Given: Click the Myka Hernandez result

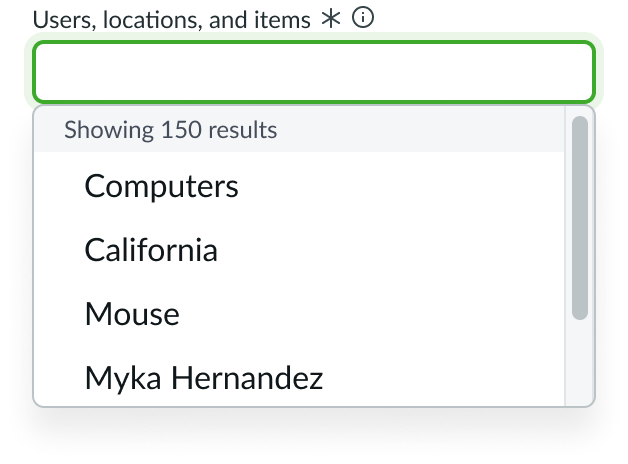Looking at the screenshot, I should coord(204,378).
